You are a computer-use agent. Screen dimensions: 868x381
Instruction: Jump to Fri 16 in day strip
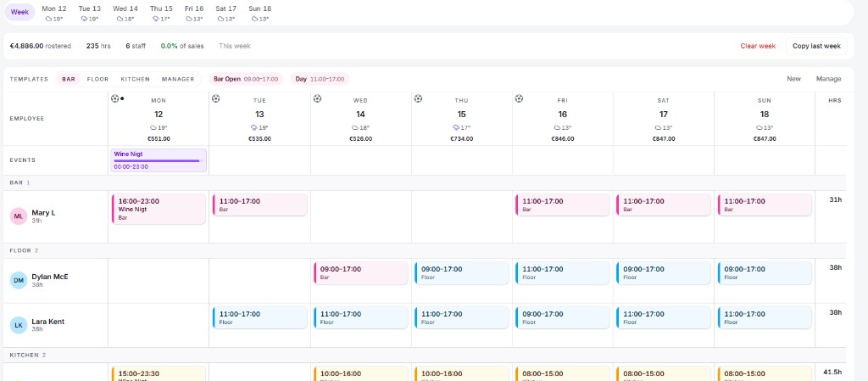pos(194,14)
